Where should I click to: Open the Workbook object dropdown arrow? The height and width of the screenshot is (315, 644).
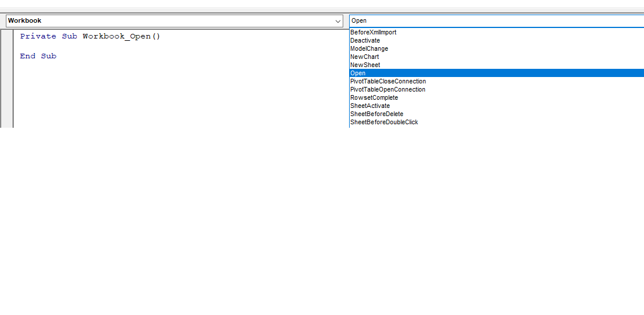pyautogui.click(x=337, y=21)
